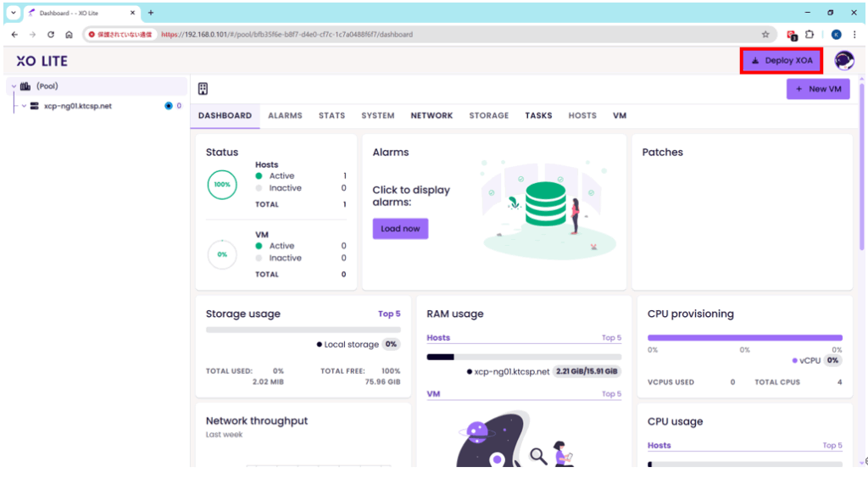Collapse the xcp-ng01.ktcsp.net host chevron
868x478 pixels.
[x=24, y=106]
